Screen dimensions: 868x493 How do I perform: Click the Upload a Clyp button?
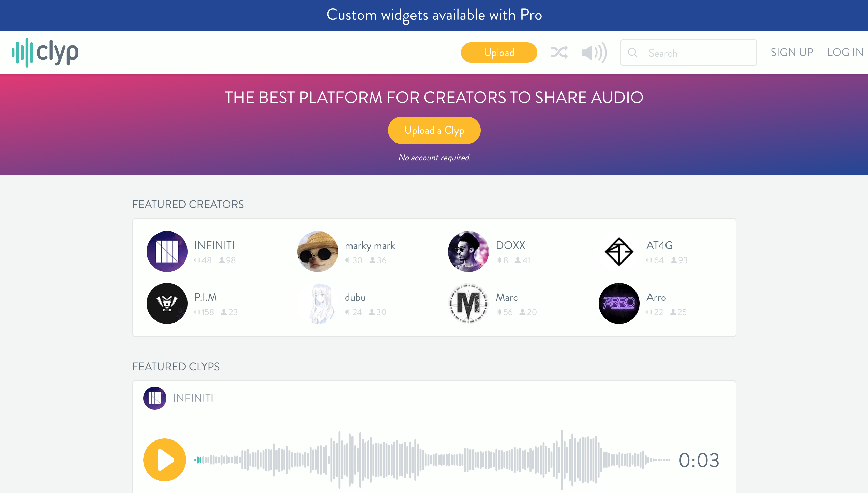coord(434,130)
